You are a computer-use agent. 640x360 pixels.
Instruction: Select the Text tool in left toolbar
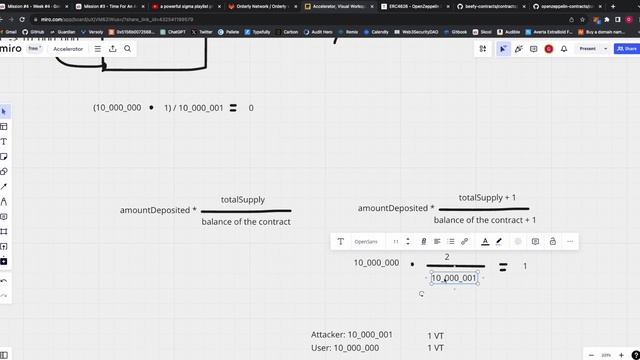tap(4, 142)
